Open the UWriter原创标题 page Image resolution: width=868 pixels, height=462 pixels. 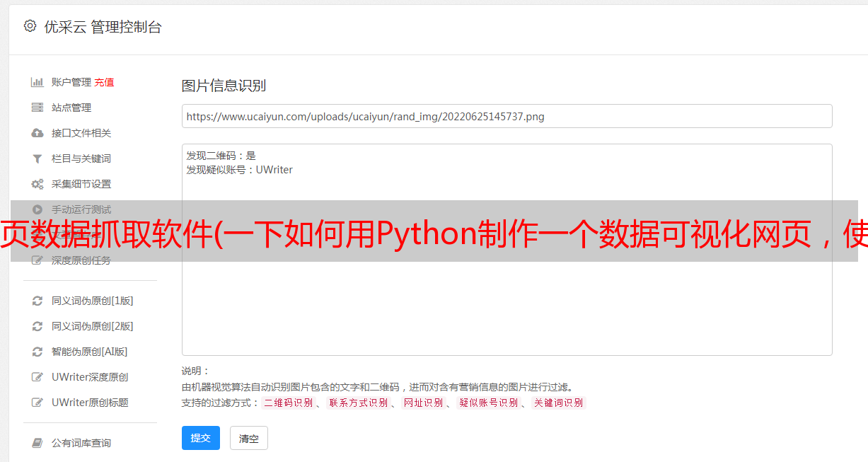click(90, 403)
